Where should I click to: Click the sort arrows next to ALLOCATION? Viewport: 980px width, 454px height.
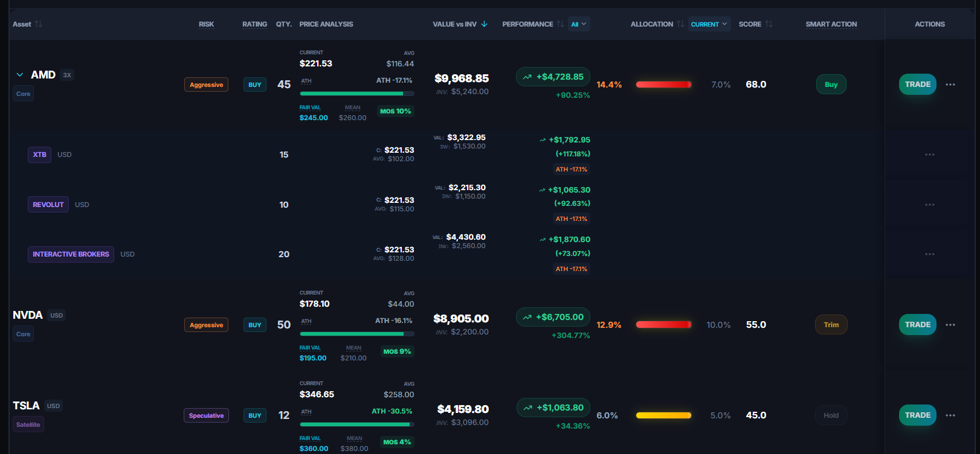pyautogui.click(x=681, y=24)
